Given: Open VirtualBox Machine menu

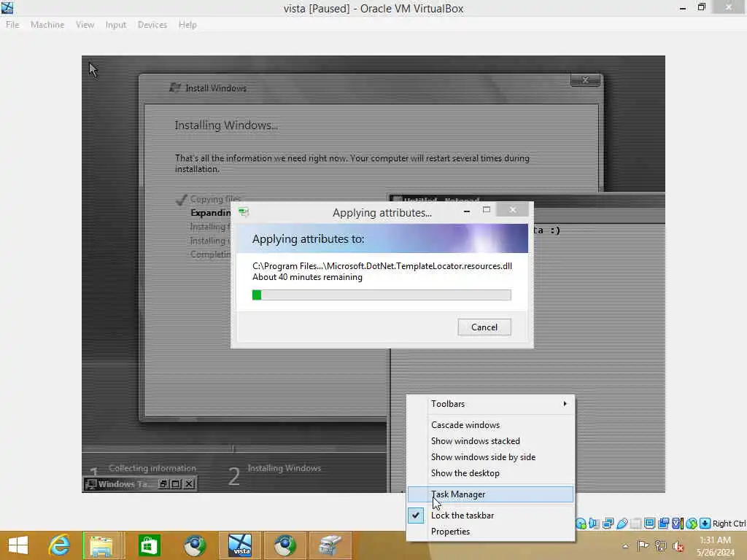Looking at the screenshot, I should pyautogui.click(x=47, y=25).
